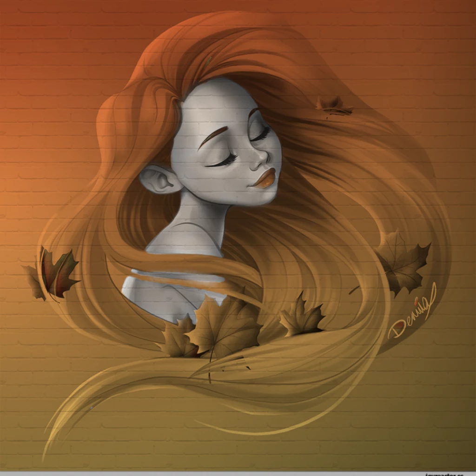Click the reddish eyebrow above the closed eye

click(213, 137)
